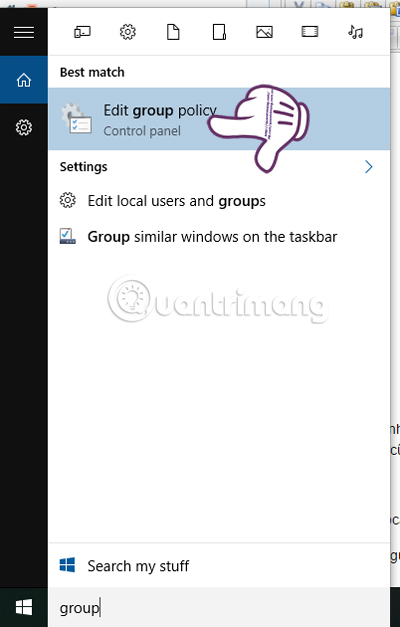Viewport: 400px width, 627px height.
Task: Click the search box containing group
Action: click(219, 608)
